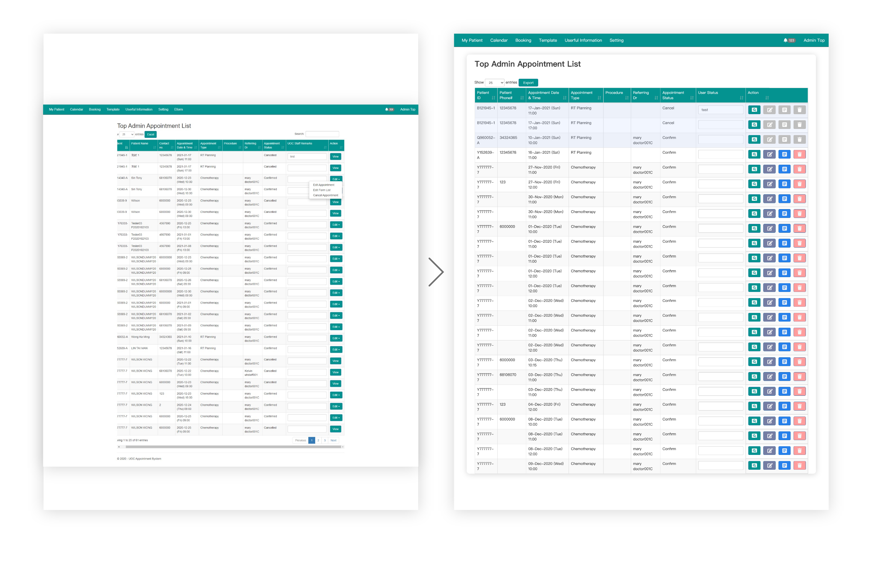Click the green Export button
This screenshot has height=588, width=872.
(528, 83)
